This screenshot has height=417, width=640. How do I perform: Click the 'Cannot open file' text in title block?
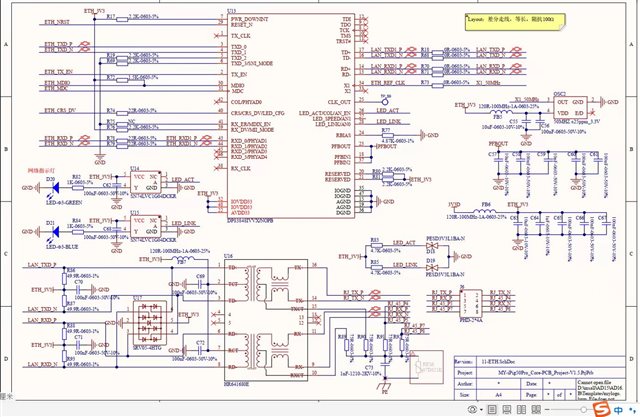[x=596, y=382]
